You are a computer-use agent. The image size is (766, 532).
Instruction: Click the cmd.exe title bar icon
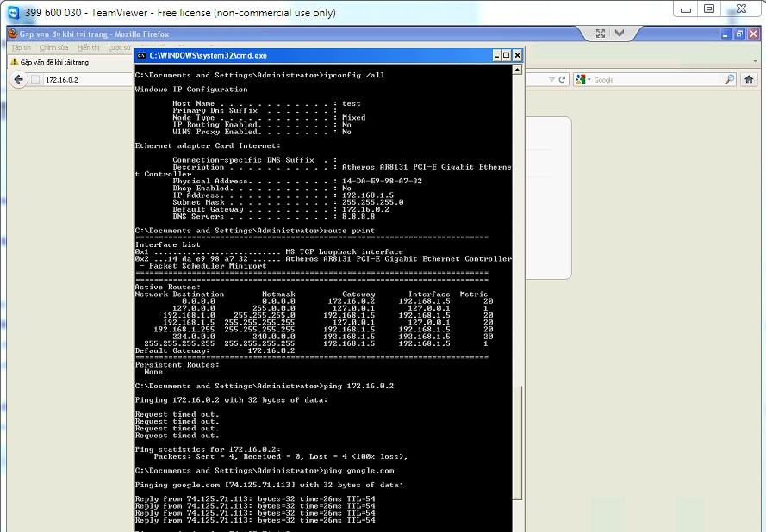coord(141,55)
